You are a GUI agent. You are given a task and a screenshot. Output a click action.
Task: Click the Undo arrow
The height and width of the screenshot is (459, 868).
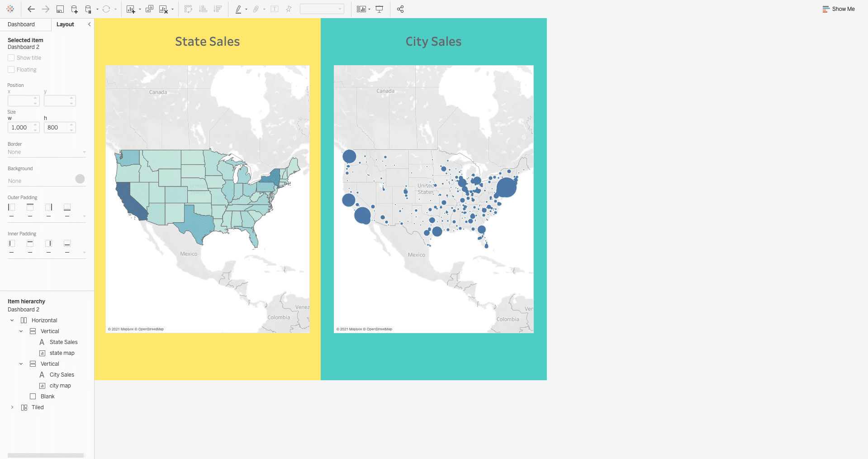point(31,9)
